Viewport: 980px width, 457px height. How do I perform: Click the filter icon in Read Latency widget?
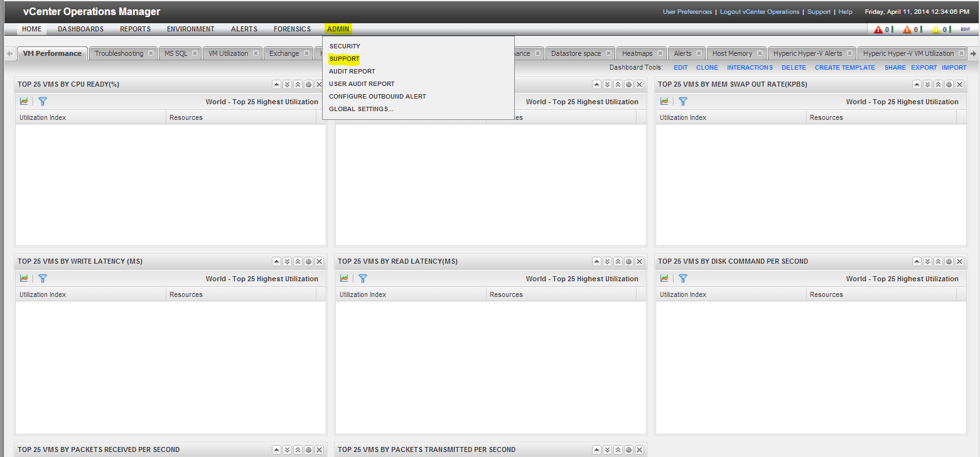363,278
